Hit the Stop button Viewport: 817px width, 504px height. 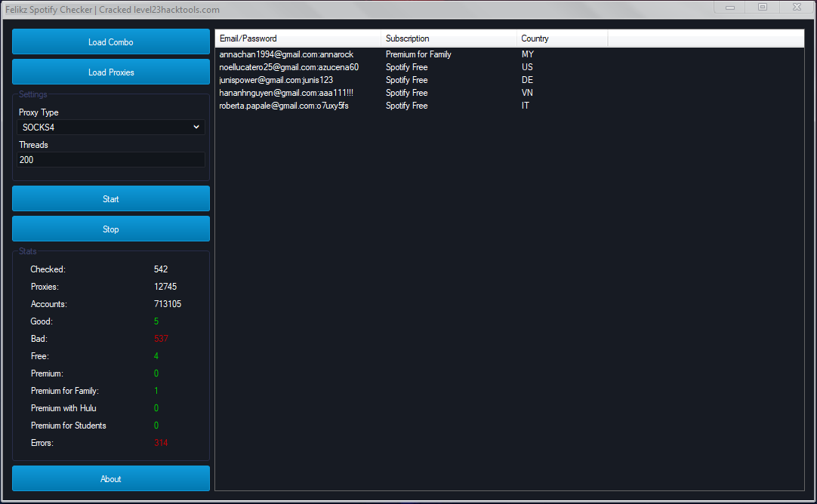110,229
